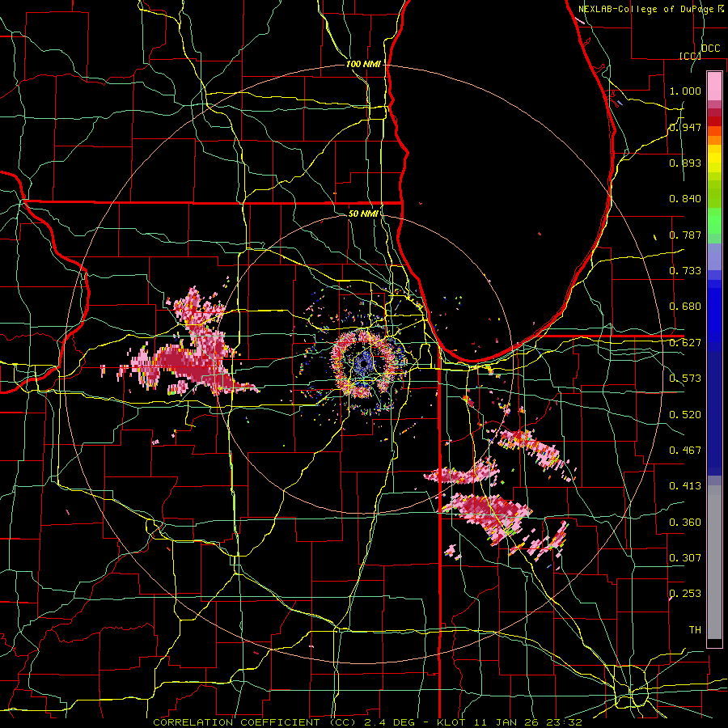Click the 100 NMI range ring label
Viewport: 728px width, 728px height.
363,64
